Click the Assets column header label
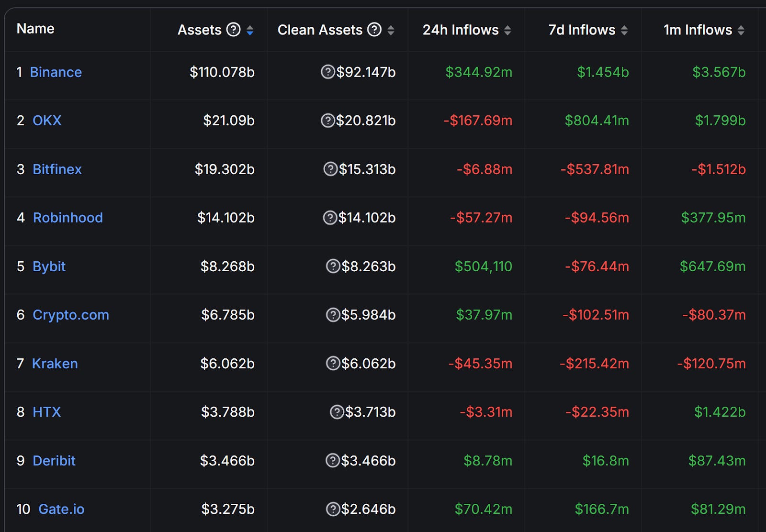The width and height of the screenshot is (766, 532). (199, 30)
